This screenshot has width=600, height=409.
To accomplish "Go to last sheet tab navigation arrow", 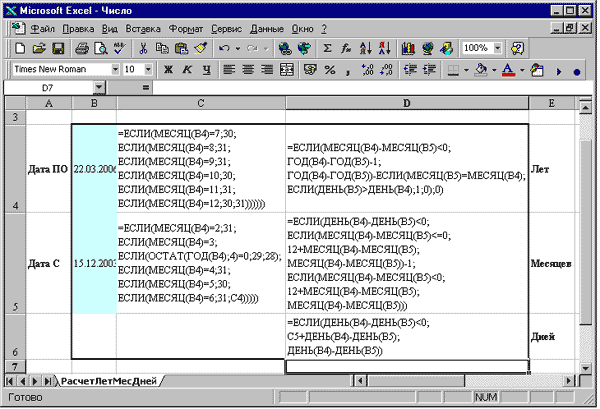I will click(x=48, y=381).
